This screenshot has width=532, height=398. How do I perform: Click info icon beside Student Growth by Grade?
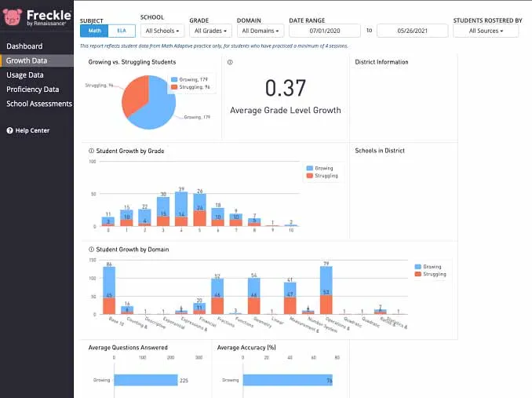click(91, 151)
